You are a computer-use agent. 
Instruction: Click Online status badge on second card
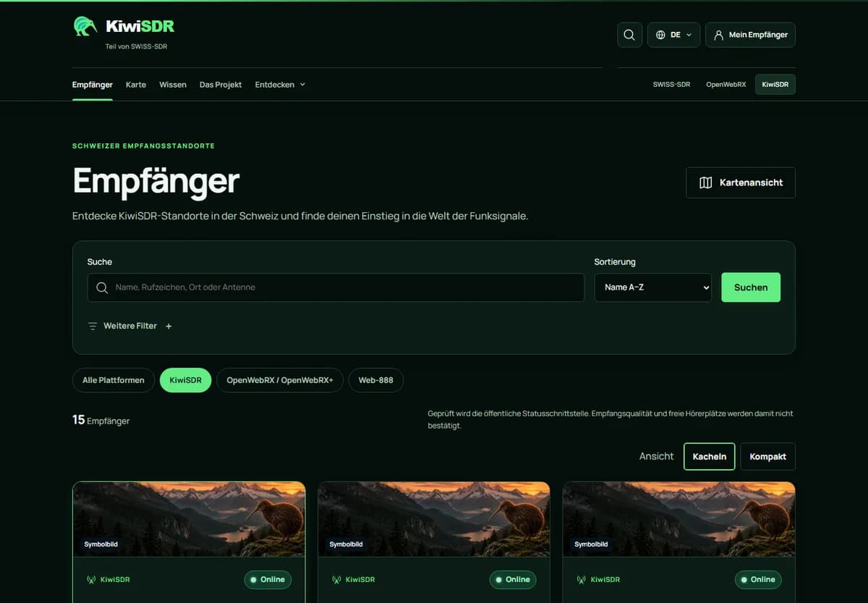tap(513, 580)
